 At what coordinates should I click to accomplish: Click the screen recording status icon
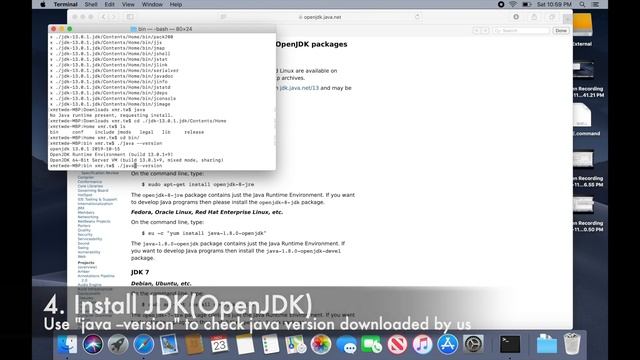click(x=501, y=4)
